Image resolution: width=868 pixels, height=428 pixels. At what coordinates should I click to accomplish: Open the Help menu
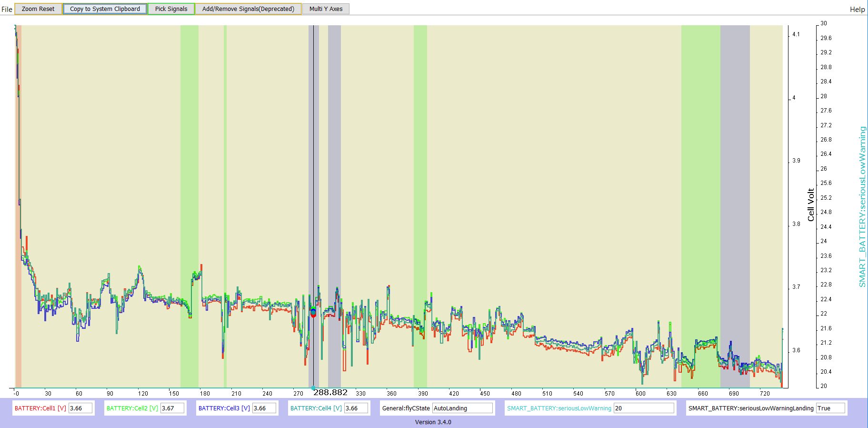coord(857,9)
